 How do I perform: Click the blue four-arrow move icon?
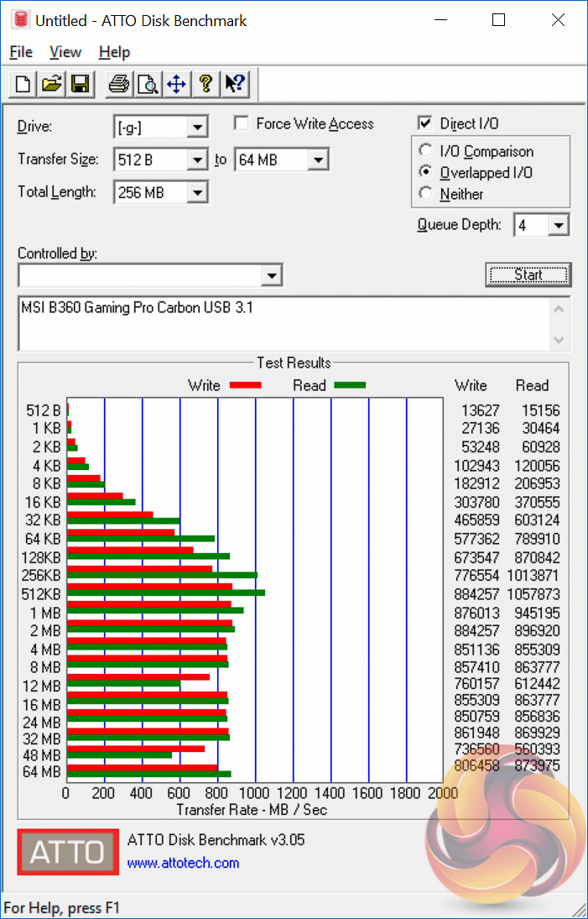[175, 84]
